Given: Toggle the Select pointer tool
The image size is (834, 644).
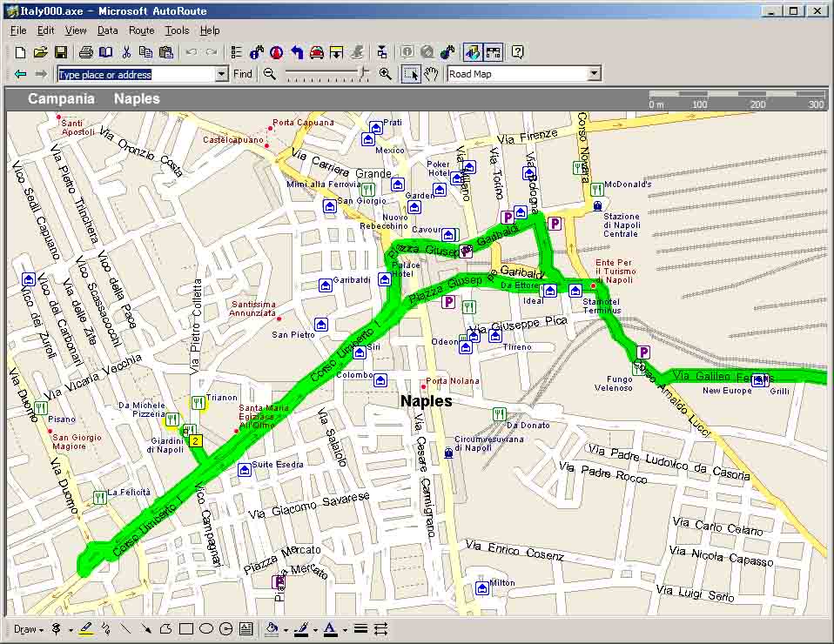Looking at the screenshot, I should 411,74.
